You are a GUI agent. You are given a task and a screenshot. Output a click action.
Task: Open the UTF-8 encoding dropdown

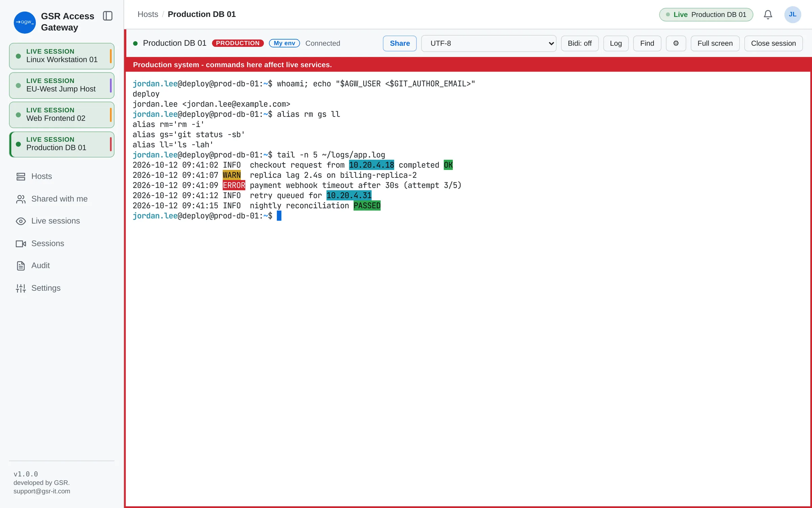[x=489, y=43]
